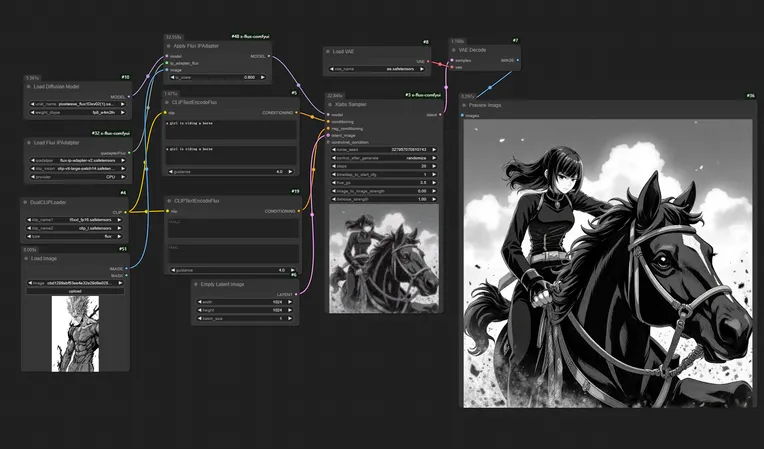Click the upload button in Load Image
The width and height of the screenshot is (764, 449).
77,291
